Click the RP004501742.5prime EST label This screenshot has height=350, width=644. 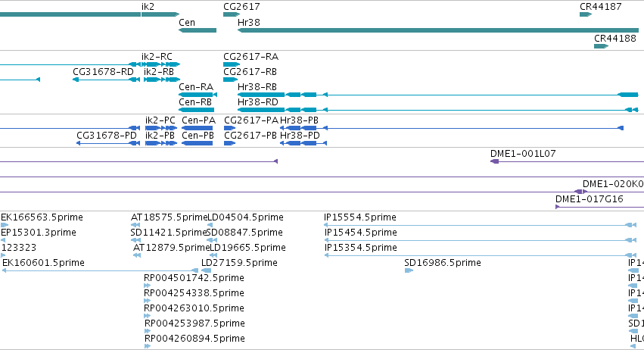point(194,277)
